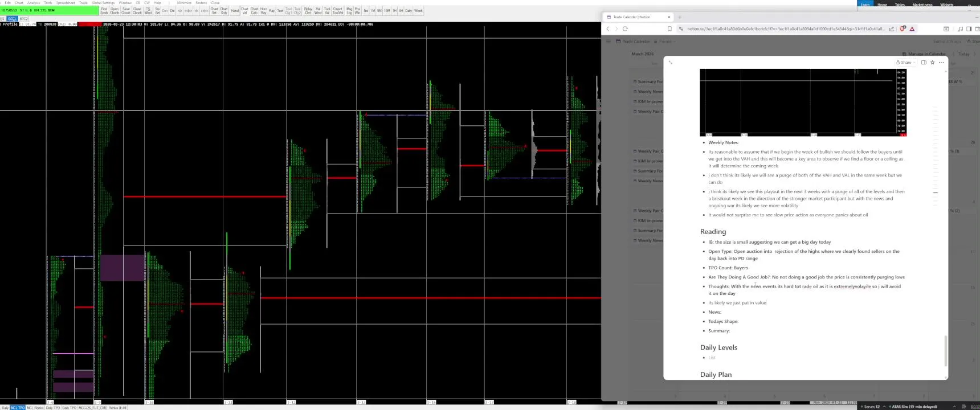Open Chart Set toolbar button

(x=214, y=11)
